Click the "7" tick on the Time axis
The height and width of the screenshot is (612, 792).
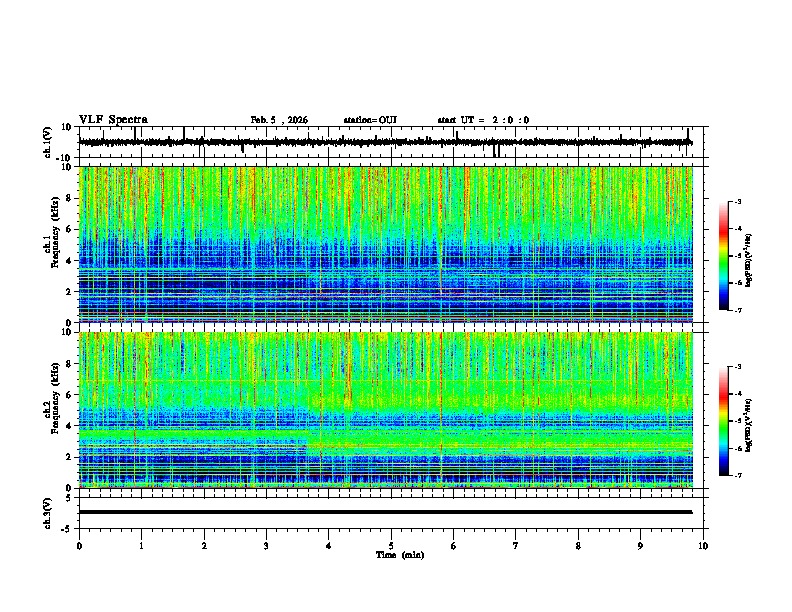click(x=516, y=546)
